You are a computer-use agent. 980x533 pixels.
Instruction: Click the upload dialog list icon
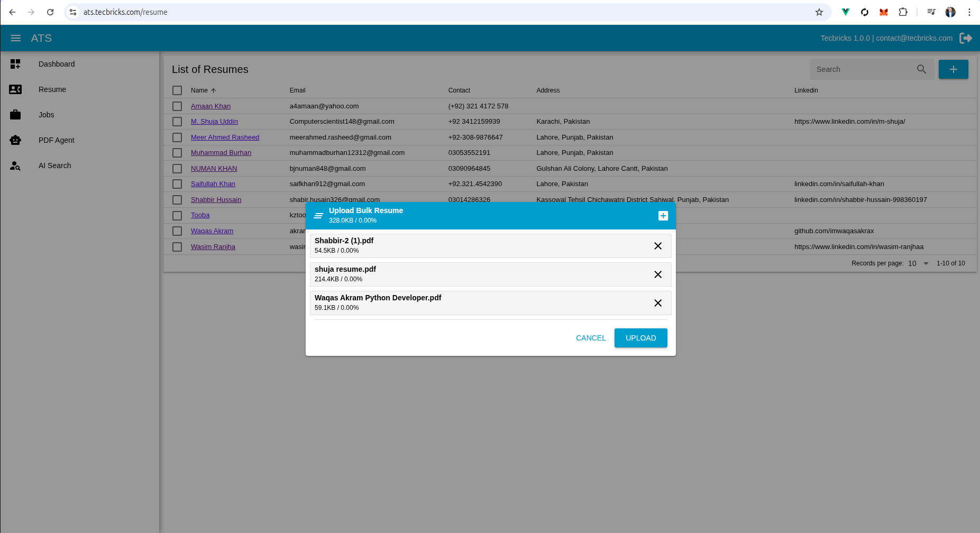318,216
